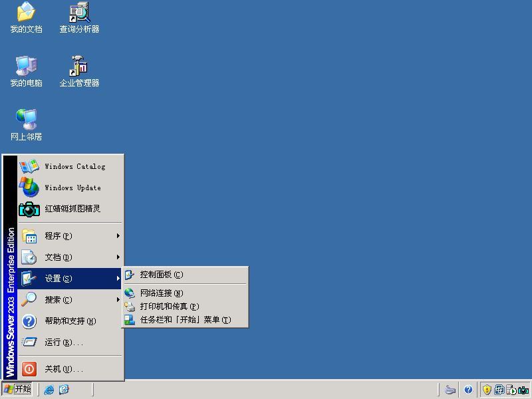Open the 我的文档 desktop icon
The image size is (532, 399).
point(26,18)
